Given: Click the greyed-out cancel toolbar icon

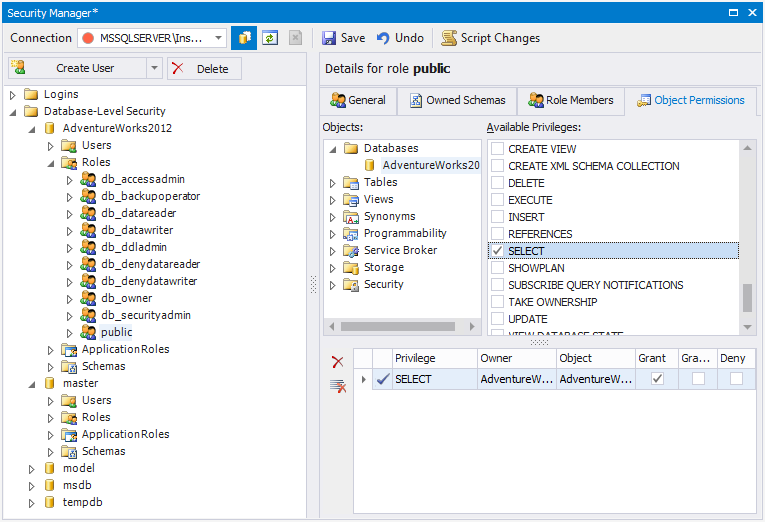Looking at the screenshot, I should (x=295, y=38).
